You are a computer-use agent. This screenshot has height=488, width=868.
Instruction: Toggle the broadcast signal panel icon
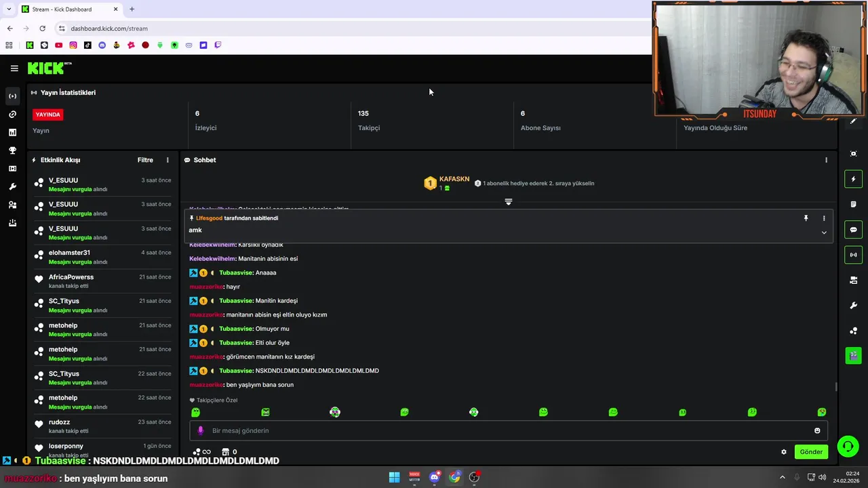[853, 255]
